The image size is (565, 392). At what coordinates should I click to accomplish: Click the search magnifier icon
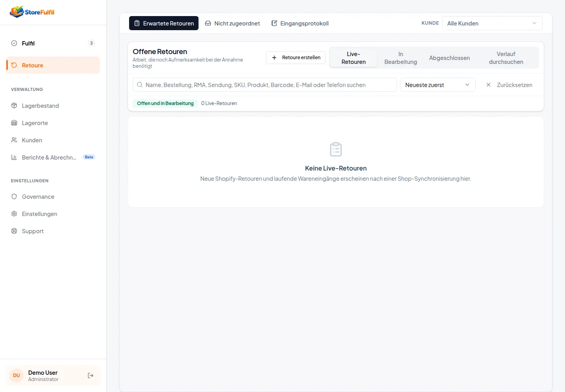(x=140, y=85)
